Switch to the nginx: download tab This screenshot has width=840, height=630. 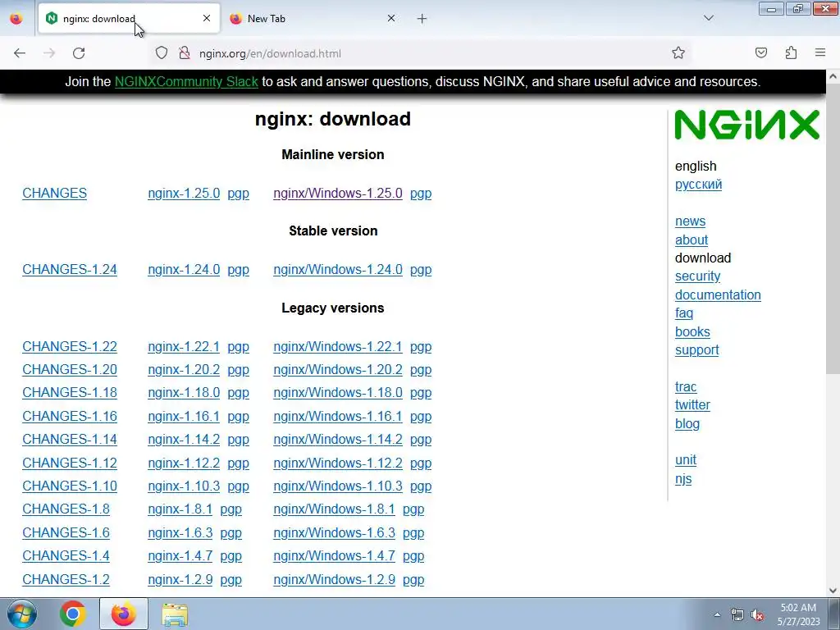pos(129,19)
